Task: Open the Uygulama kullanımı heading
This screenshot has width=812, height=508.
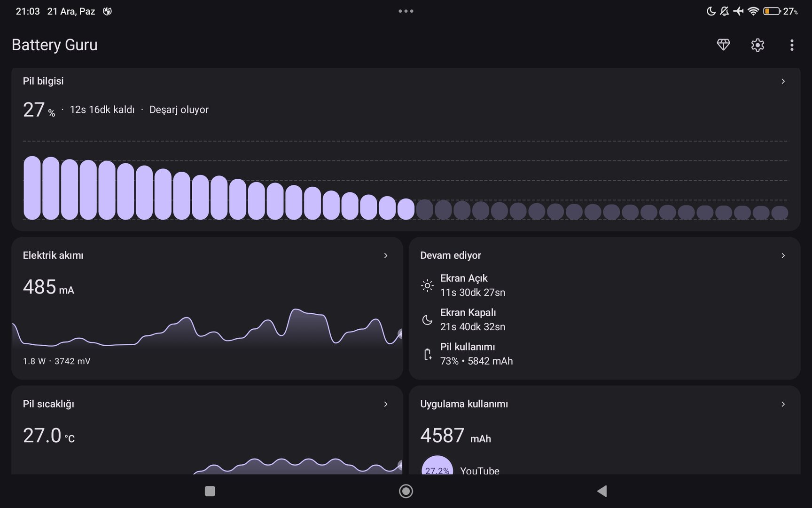Action: tap(464, 404)
